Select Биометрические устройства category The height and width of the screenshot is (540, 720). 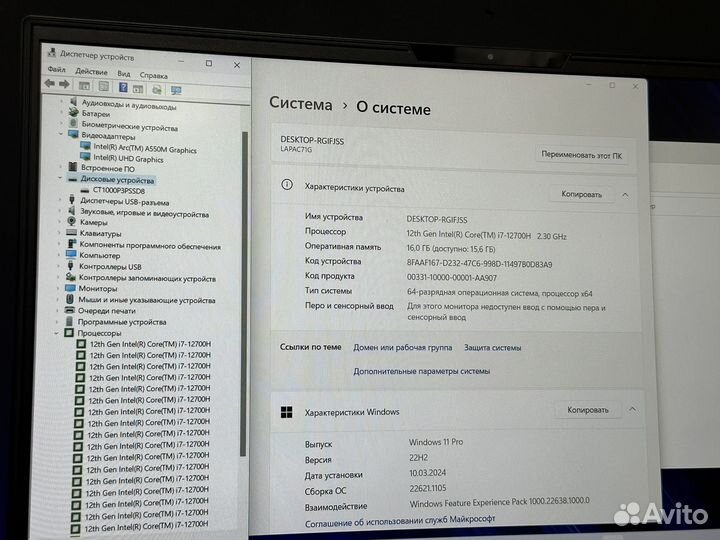coord(129,126)
